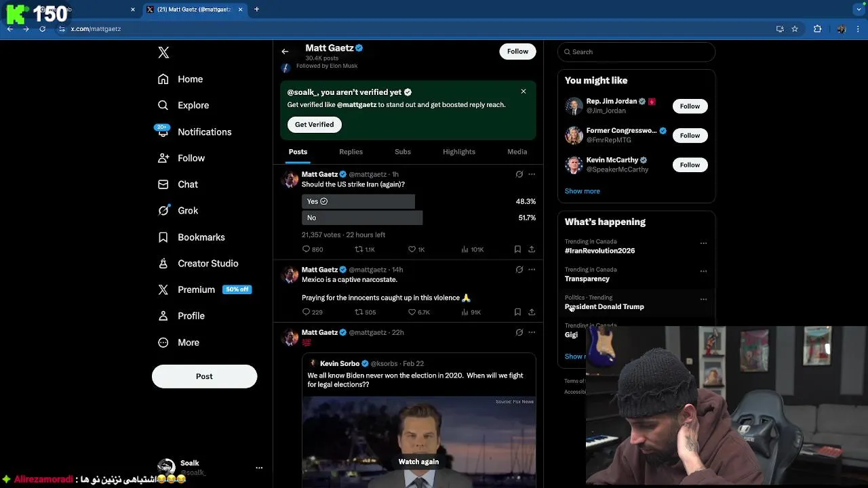The width and height of the screenshot is (868, 488).
Task: Select the Posts tab
Action: pos(298,152)
